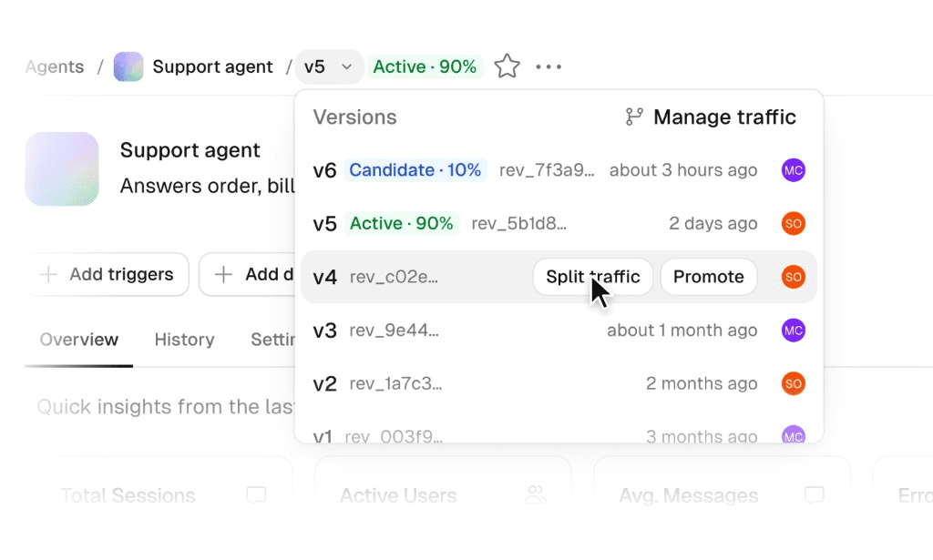The image size is (933, 560).
Task: Select version v6 in the Versions list
Action: [559, 170]
